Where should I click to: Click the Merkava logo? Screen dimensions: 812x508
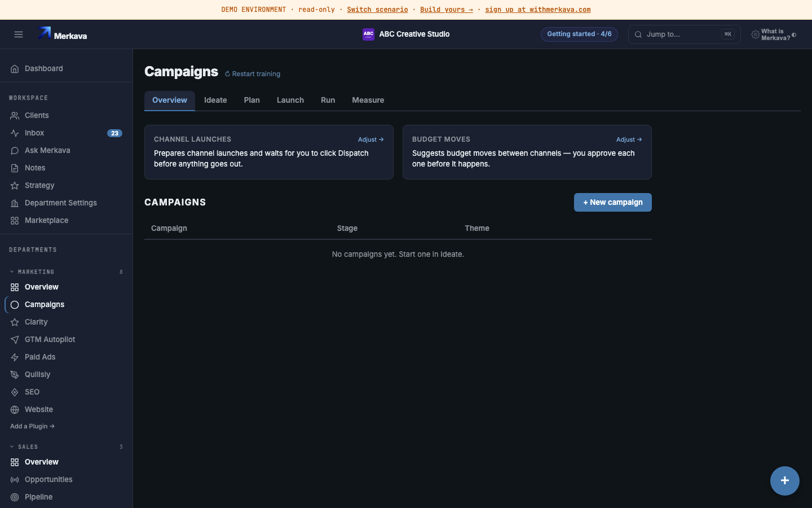coord(62,34)
